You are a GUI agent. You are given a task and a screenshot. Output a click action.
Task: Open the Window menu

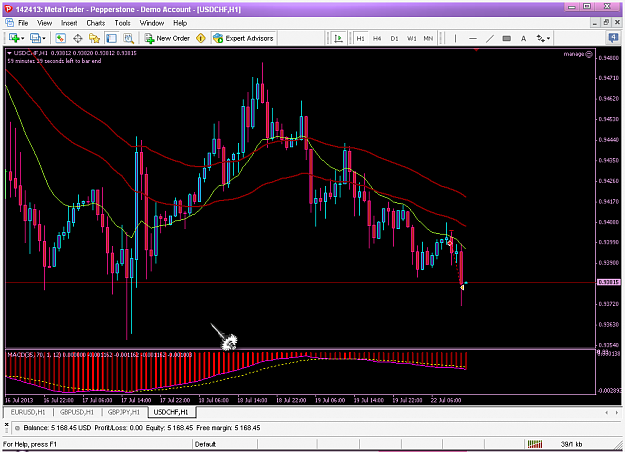151,23
